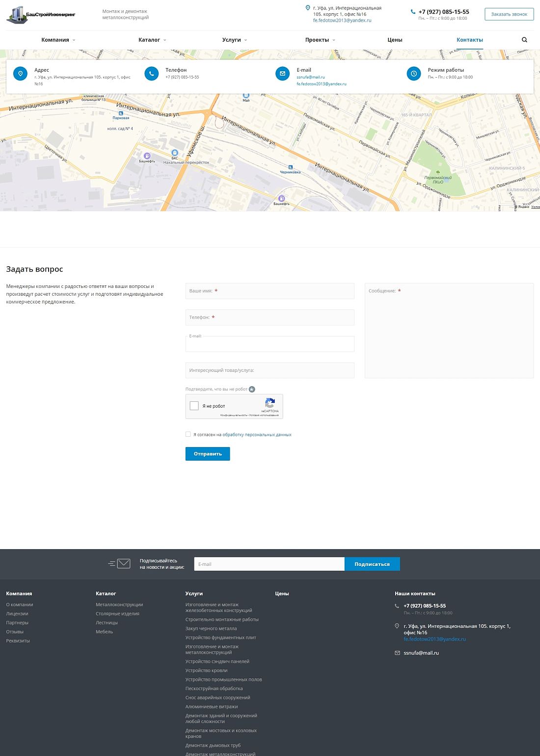Click the Заказать звонок button
The image size is (540, 756).
click(x=509, y=14)
